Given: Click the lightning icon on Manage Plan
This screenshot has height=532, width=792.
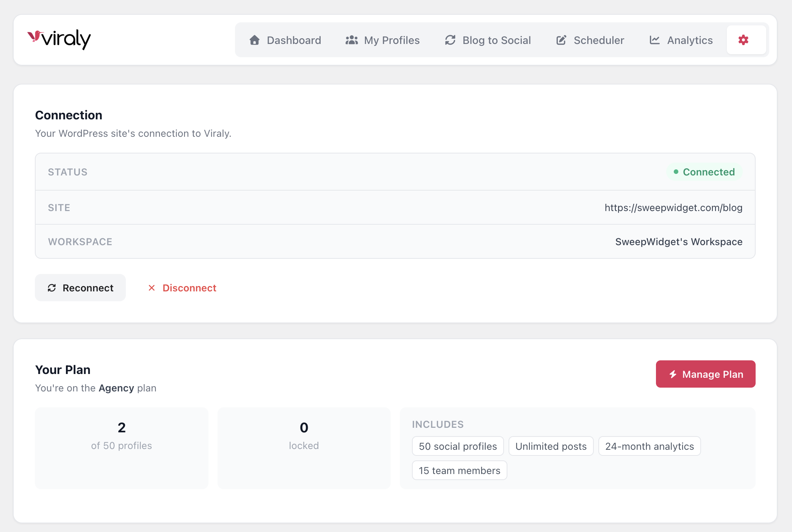Looking at the screenshot, I should 673,374.
